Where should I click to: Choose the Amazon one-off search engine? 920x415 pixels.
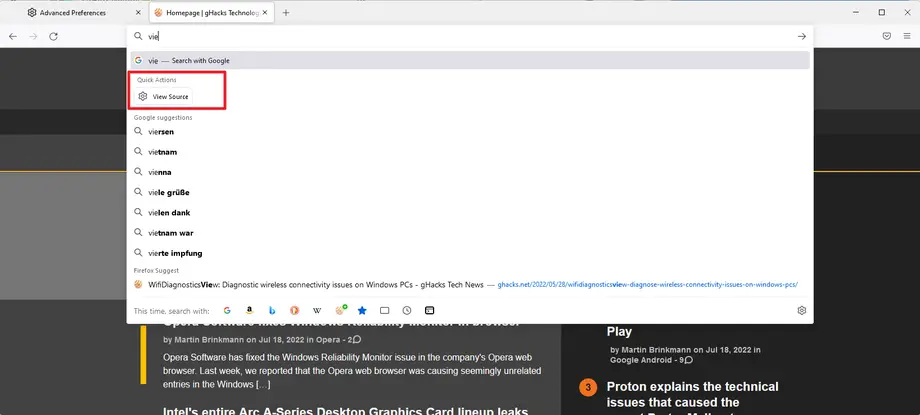pos(249,311)
